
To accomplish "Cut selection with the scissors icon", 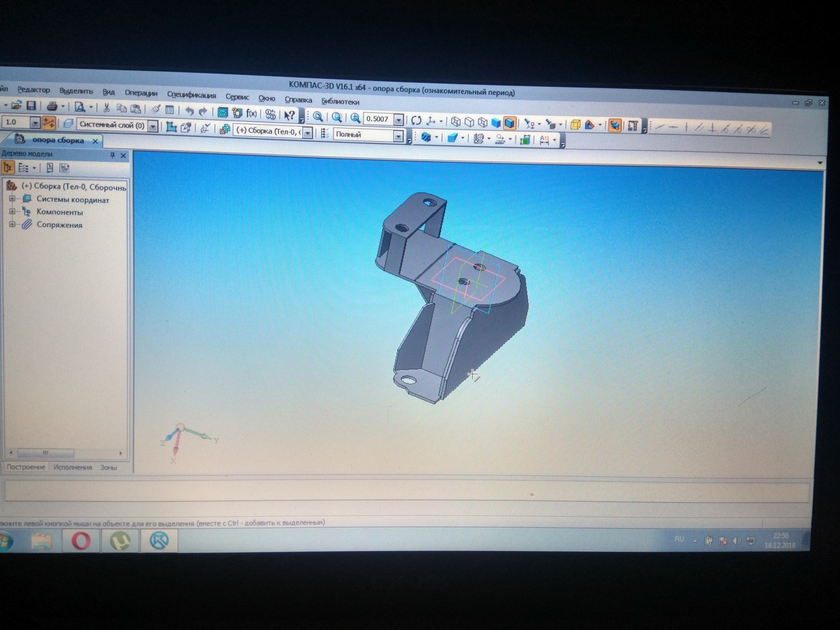I will [106, 108].
